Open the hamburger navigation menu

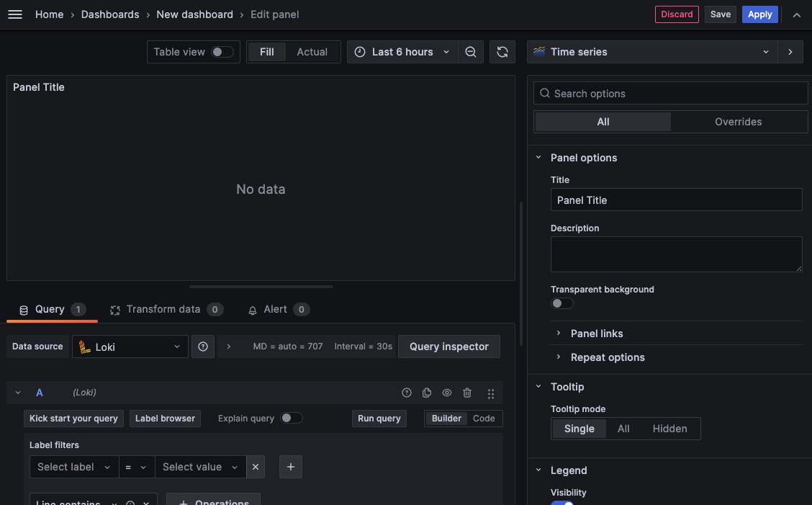point(14,14)
